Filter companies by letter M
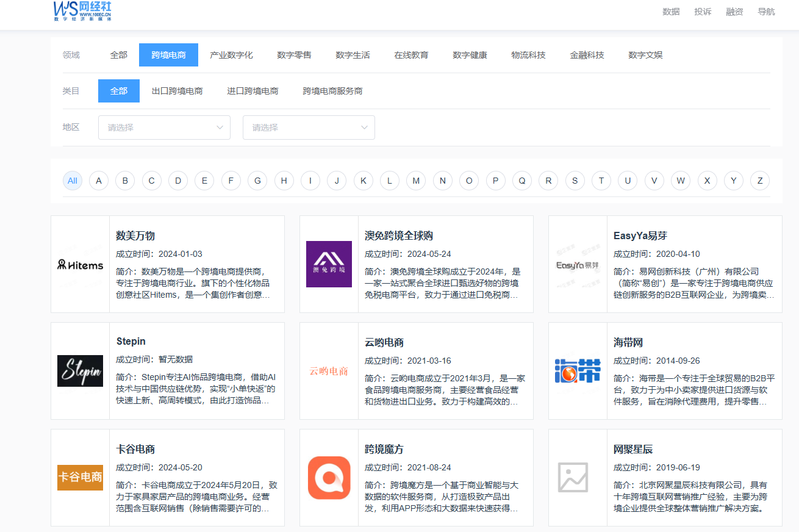This screenshot has height=532, width=799. point(416,181)
